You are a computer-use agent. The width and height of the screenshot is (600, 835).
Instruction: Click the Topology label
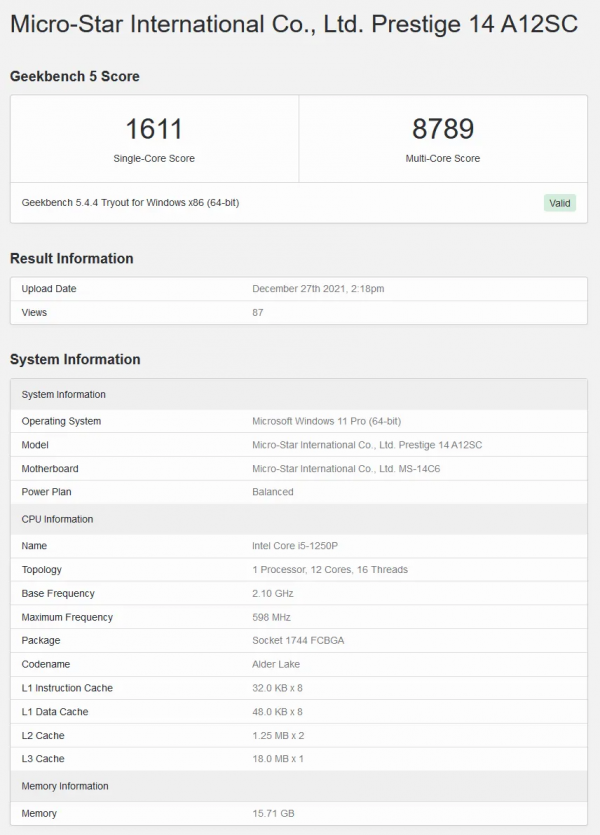42,570
